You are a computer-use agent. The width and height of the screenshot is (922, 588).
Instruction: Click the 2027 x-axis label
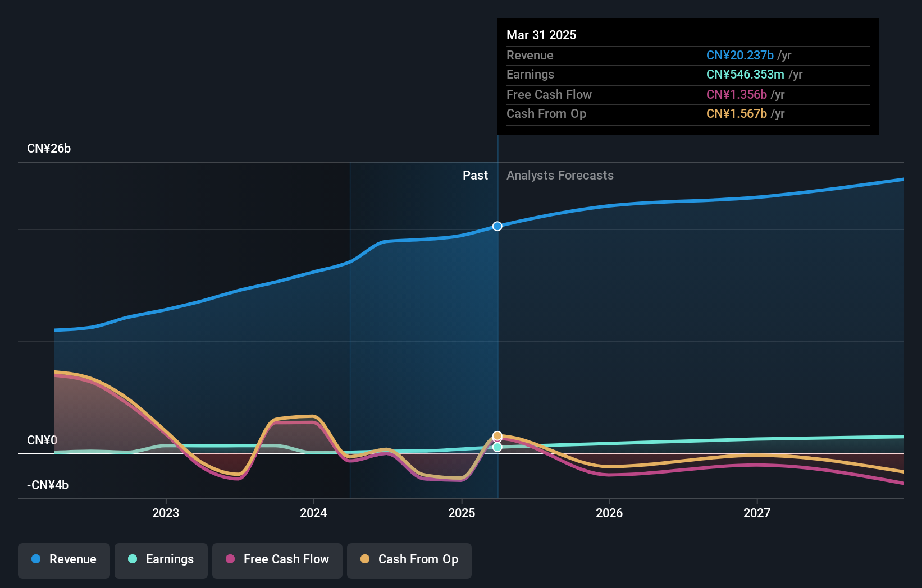pyautogui.click(x=757, y=513)
